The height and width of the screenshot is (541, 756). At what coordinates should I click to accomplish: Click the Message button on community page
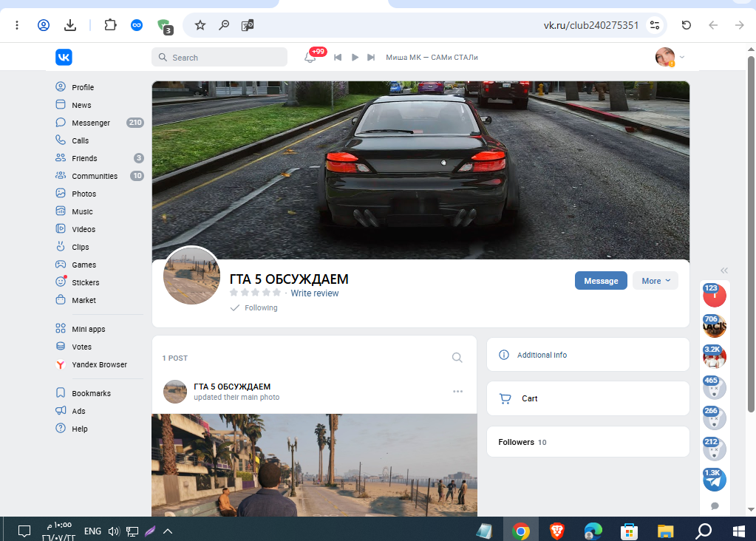point(601,281)
